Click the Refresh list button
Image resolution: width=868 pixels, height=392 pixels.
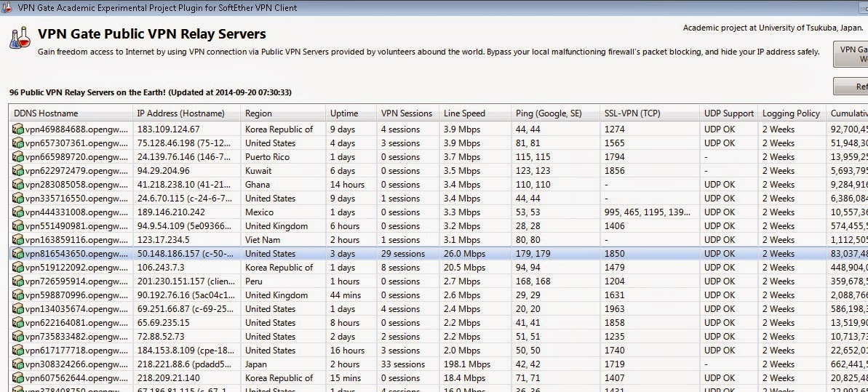pos(851,87)
